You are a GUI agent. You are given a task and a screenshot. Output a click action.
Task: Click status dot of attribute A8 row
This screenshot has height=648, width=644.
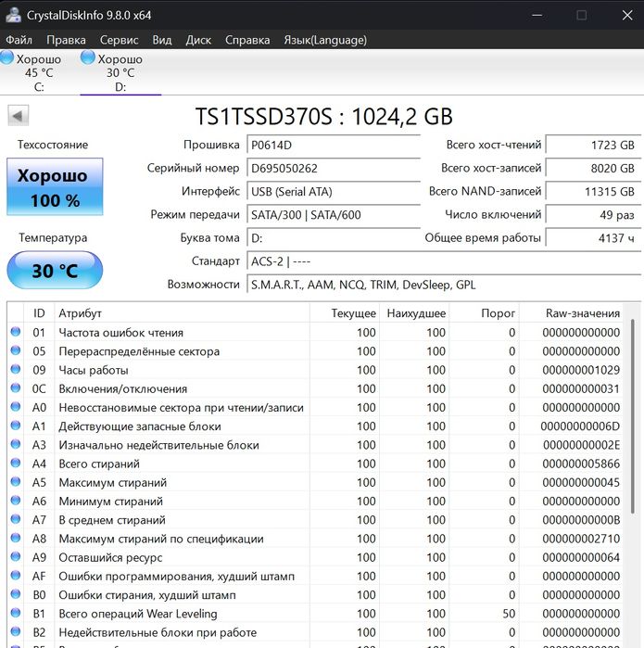(16, 538)
